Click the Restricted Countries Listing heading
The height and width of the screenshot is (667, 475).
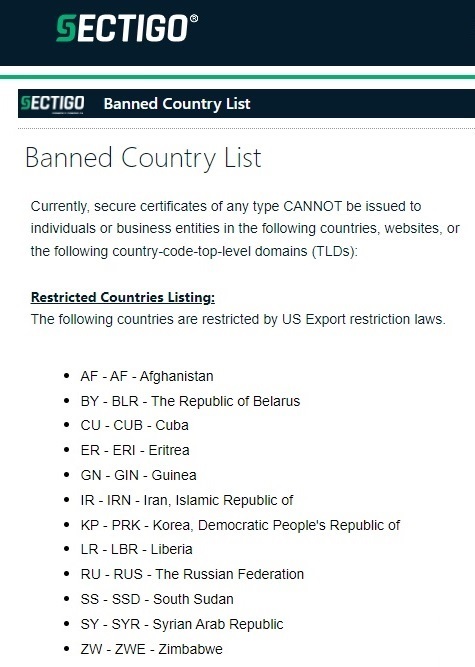[x=123, y=297]
